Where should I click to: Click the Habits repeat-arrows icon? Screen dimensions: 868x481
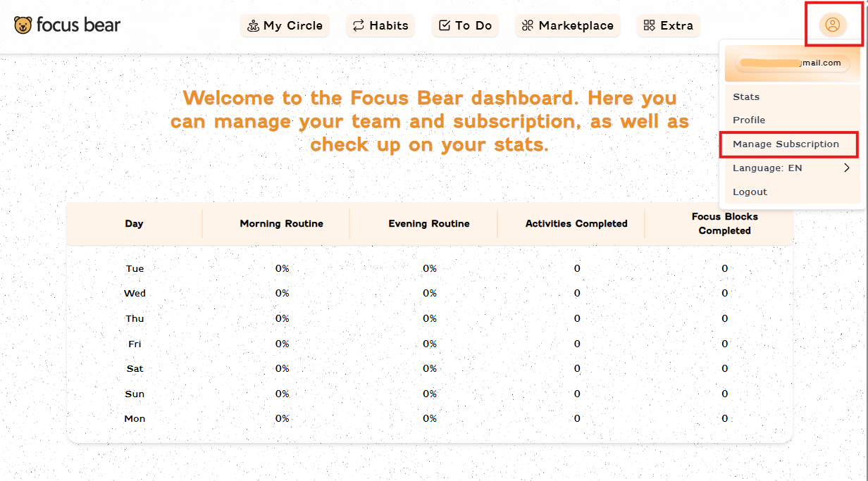pyautogui.click(x=359, y=26)
